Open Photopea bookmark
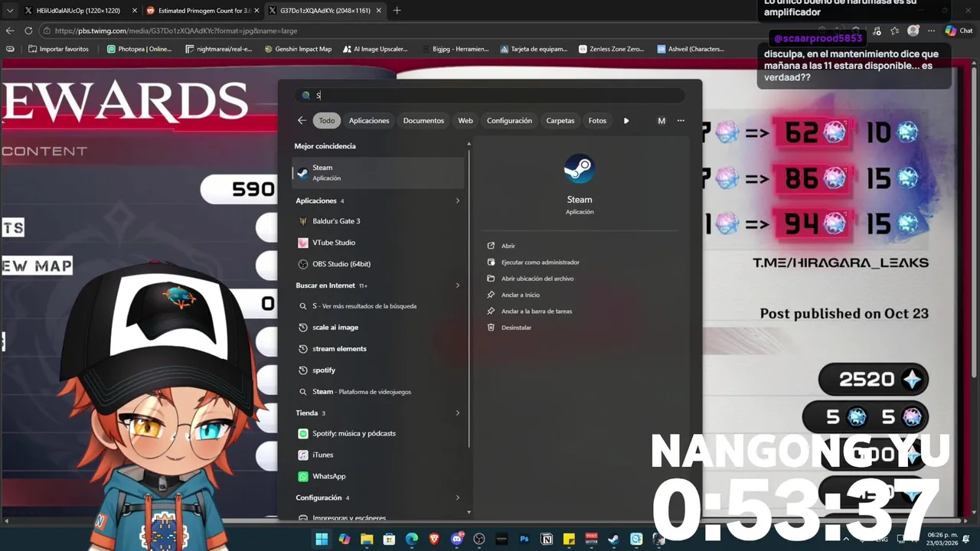Image resolution: width=980 pixels, height=551 pixels. 139,49
